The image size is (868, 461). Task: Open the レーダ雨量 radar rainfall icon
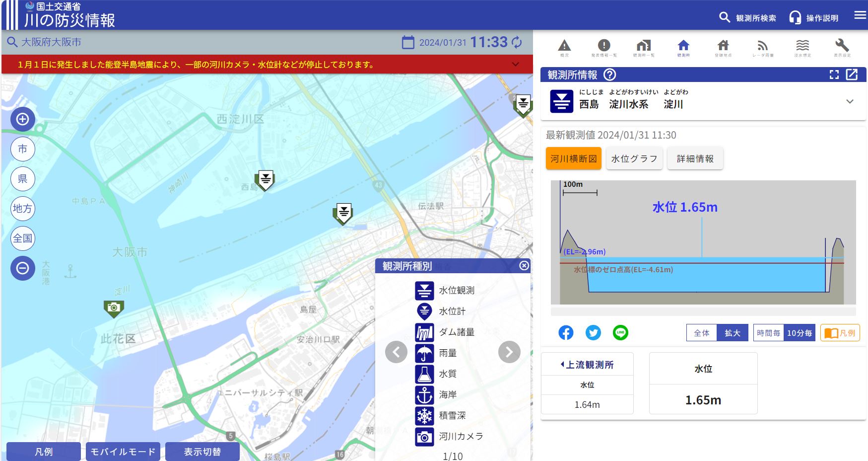tap(763, 47)
